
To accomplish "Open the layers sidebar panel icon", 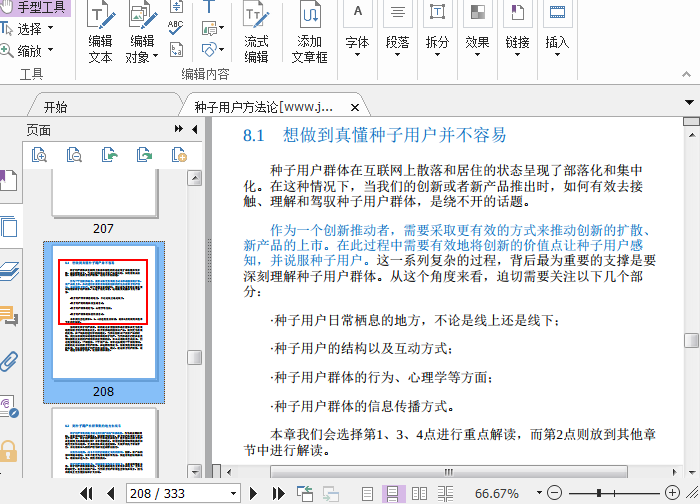I will tap(9, 271).
